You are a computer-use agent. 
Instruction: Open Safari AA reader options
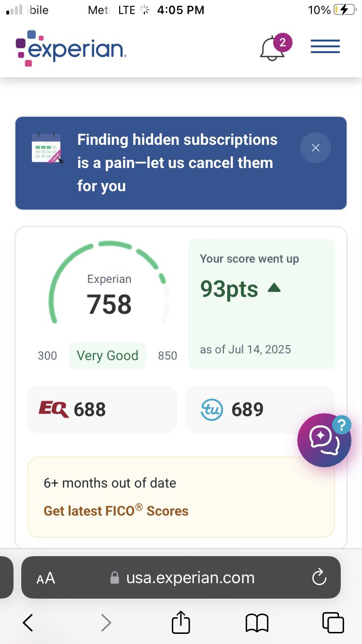pos(46,578)
